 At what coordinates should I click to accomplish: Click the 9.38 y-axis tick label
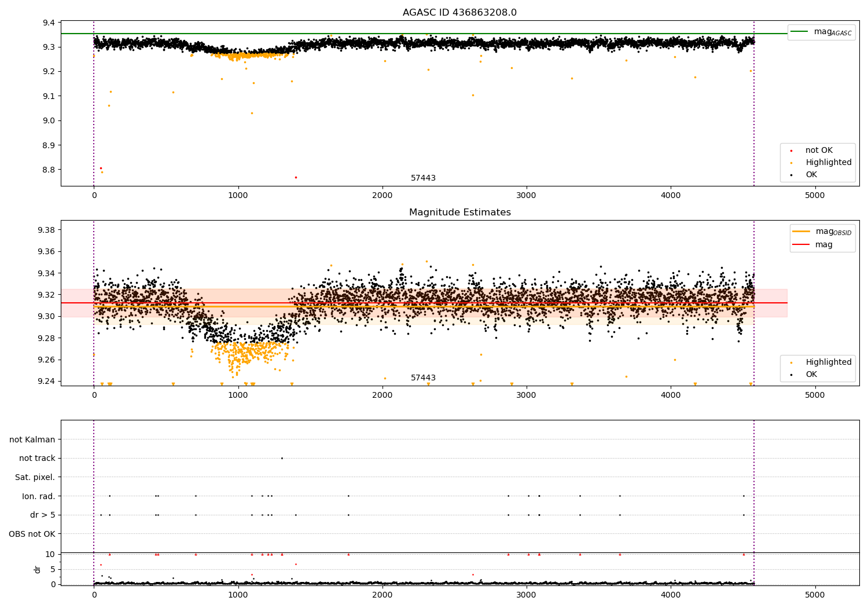[x=46, y=230]
